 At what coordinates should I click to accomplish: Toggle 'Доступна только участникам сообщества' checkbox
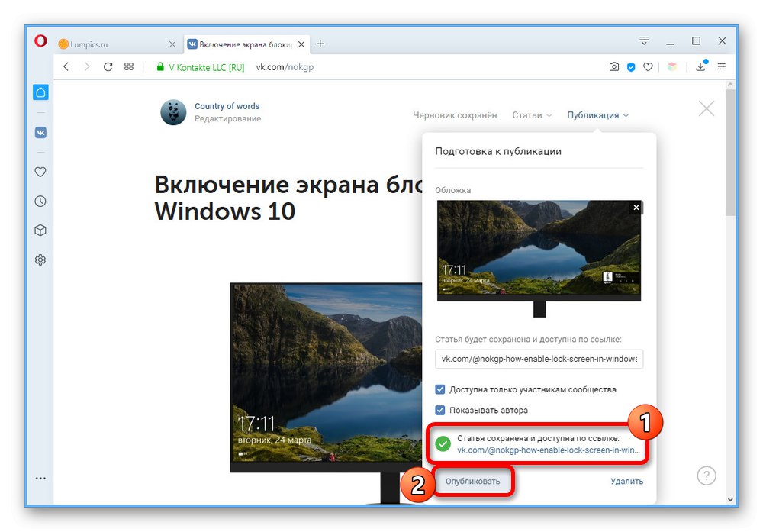pyautogui.click(x=440, y=389)
